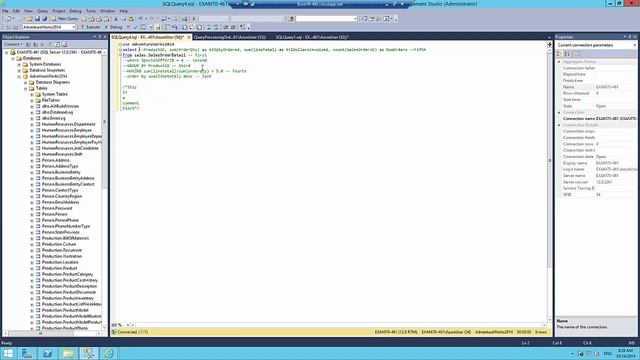Click the new item icon at toolbar start
Screen dimensions: 640x360
pyautogui.click(x=9, y=19)
